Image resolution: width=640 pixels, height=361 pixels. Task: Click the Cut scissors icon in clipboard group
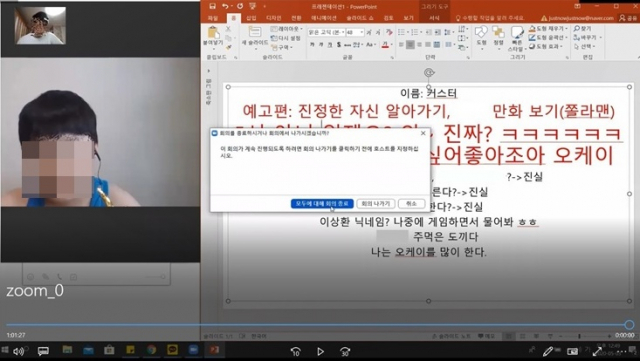tap(228, 29)
